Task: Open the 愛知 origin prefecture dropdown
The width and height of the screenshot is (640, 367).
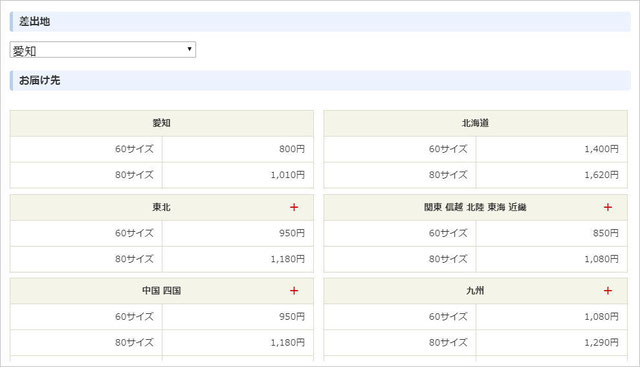Action: coord(102,50)
